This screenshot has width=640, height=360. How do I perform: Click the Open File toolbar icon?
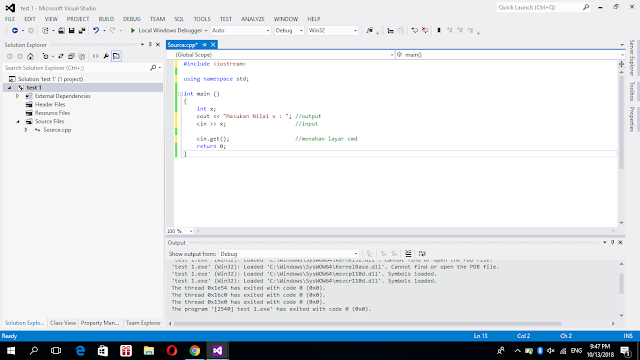point(61,31)
